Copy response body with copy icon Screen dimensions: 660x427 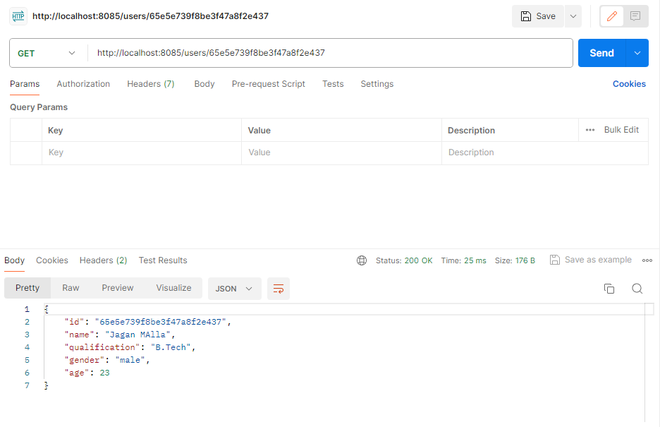(x=609, y=289)
